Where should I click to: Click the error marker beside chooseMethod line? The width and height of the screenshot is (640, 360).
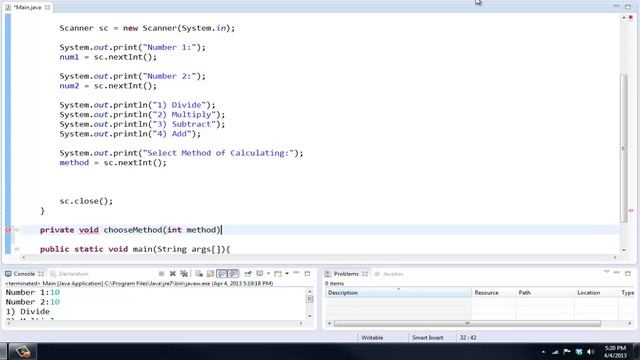(8, 230)
